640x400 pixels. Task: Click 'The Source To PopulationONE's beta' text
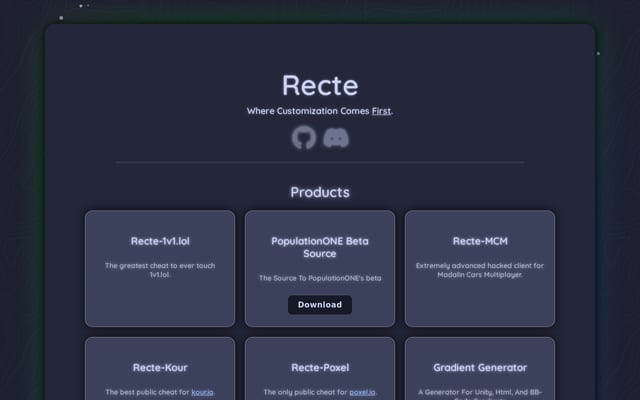(x=320, y=278)
